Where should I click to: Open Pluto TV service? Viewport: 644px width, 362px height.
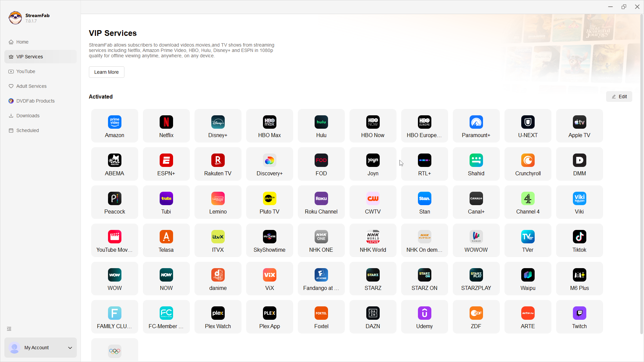coord(269,202)
